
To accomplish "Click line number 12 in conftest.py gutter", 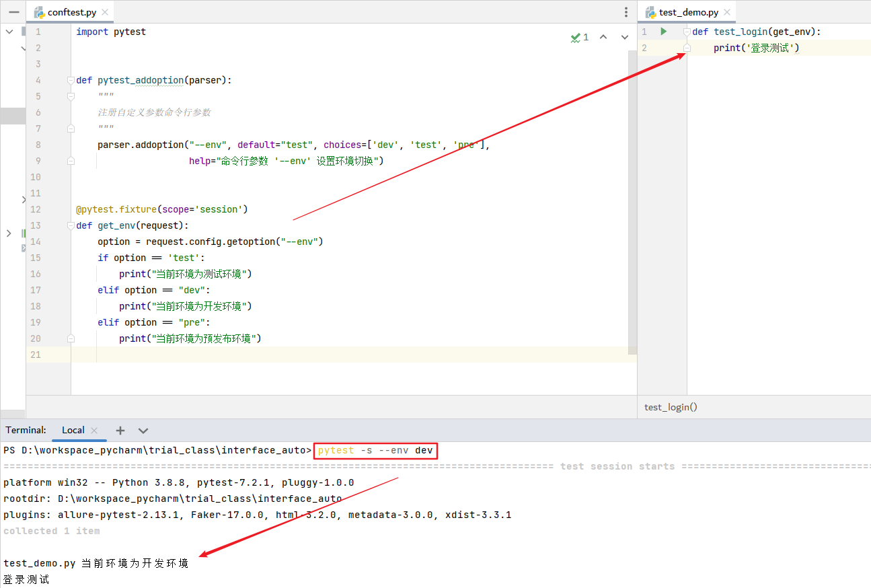I will [36, 209].
